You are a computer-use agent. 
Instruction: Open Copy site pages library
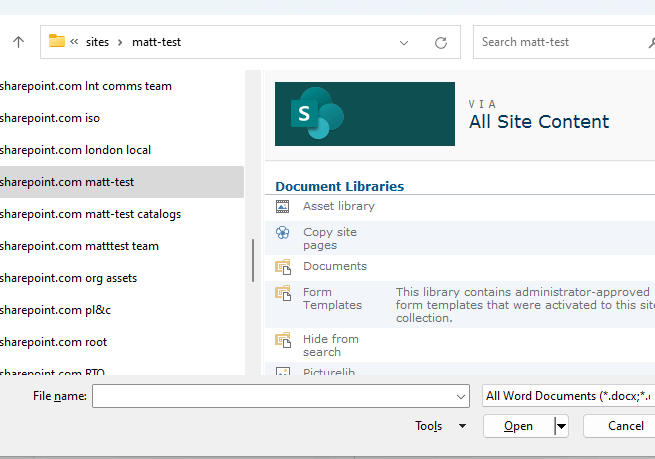pos(330,238)
